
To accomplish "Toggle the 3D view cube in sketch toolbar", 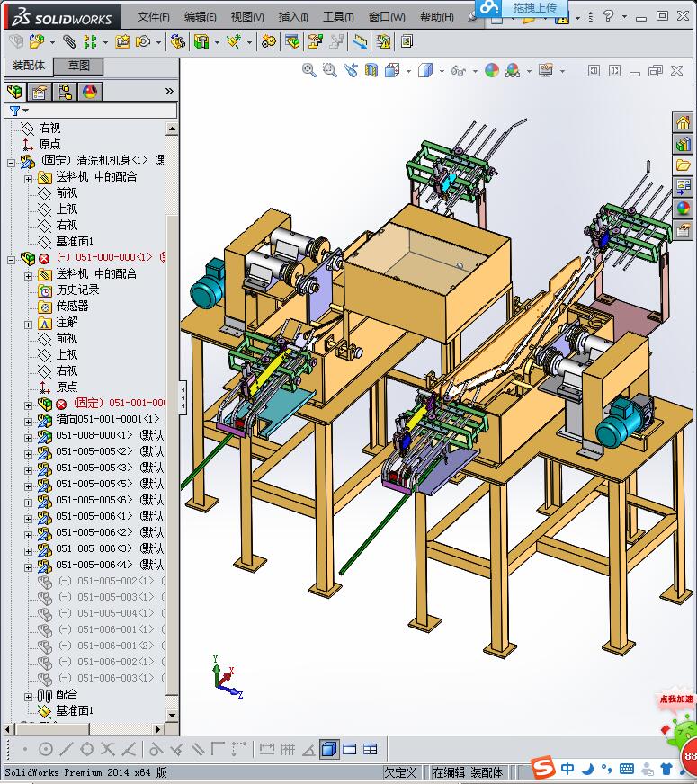I will [328, 749].
